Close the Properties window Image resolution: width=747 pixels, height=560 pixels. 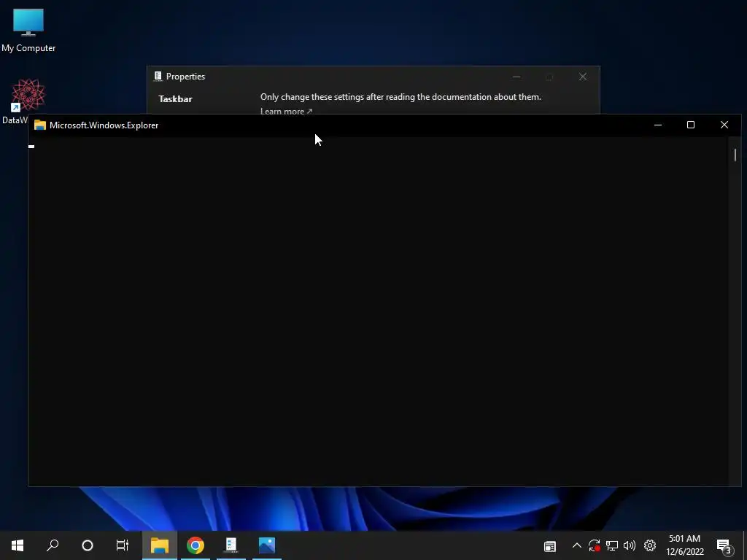(583, 77)
